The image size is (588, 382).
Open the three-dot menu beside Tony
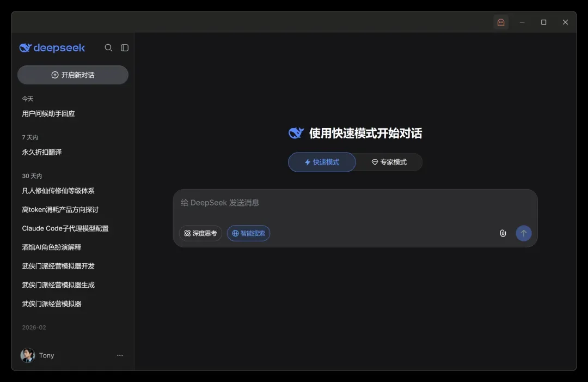(x=120, y=355)
